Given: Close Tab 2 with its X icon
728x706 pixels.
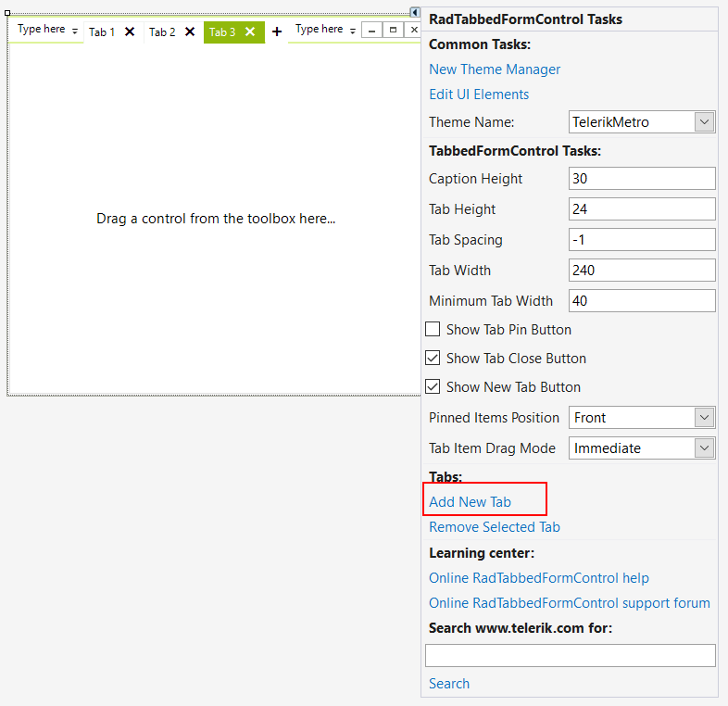Looking at the screenshot, I should tap(190, 32).
